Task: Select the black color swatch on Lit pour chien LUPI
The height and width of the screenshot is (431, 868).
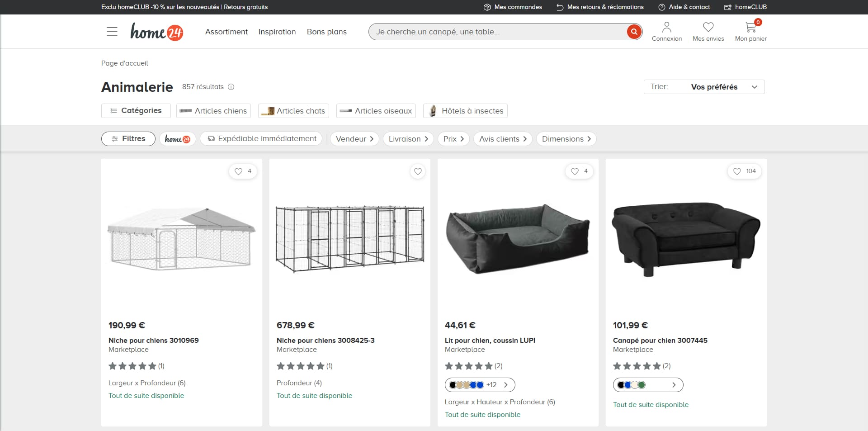Action: coord(453,385)
